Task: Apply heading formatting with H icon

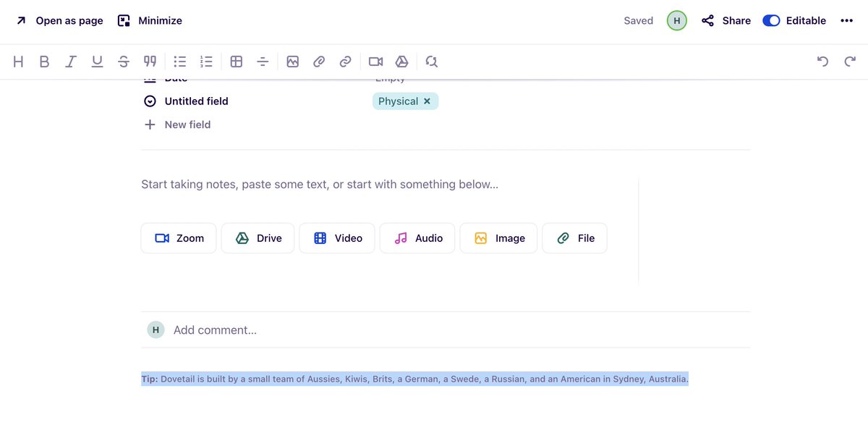Action: coord(19,62)
